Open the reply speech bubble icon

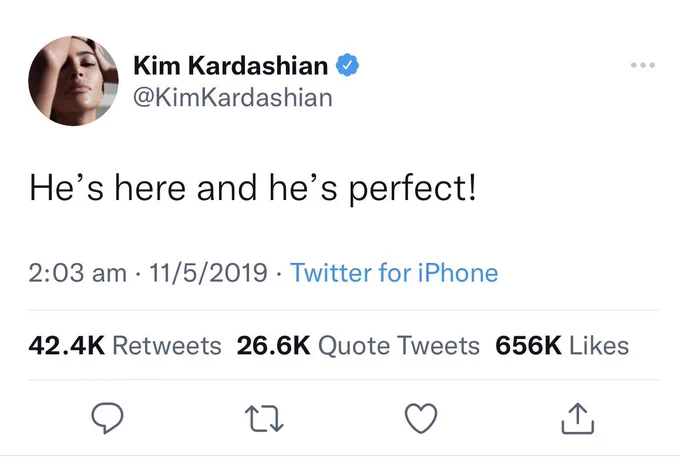(107, 418)
